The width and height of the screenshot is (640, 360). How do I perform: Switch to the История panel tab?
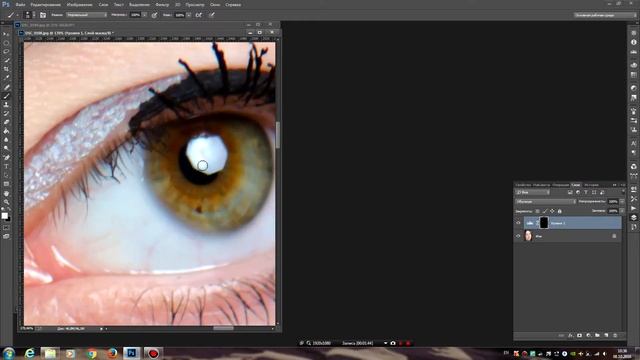click(591, 185)
